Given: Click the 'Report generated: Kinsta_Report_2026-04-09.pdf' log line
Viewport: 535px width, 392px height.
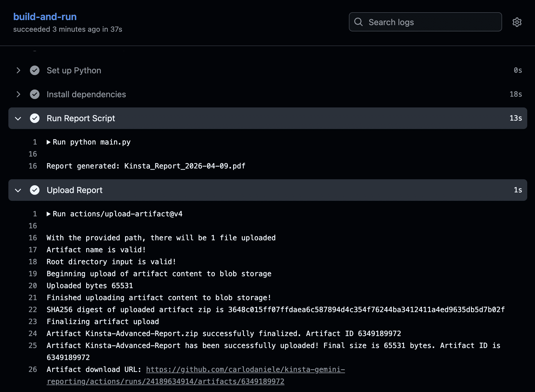Looking at the screenshot, I should coord(146,166).
